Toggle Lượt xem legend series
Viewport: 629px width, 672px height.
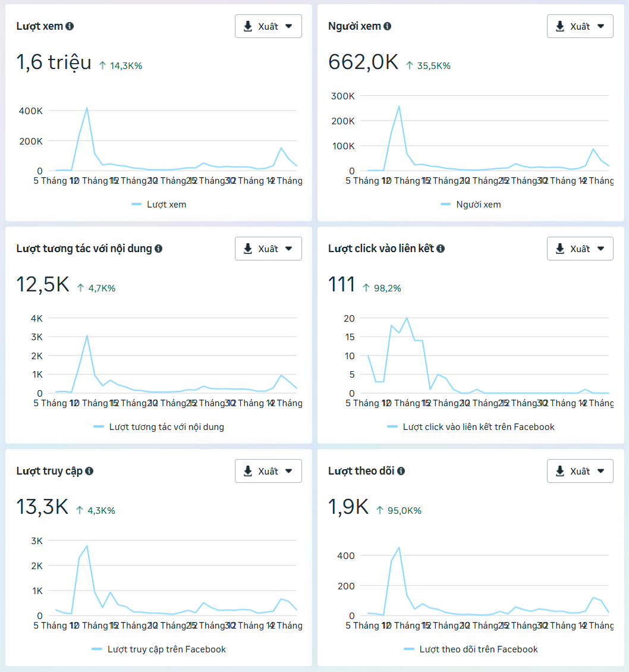point(166,205)
